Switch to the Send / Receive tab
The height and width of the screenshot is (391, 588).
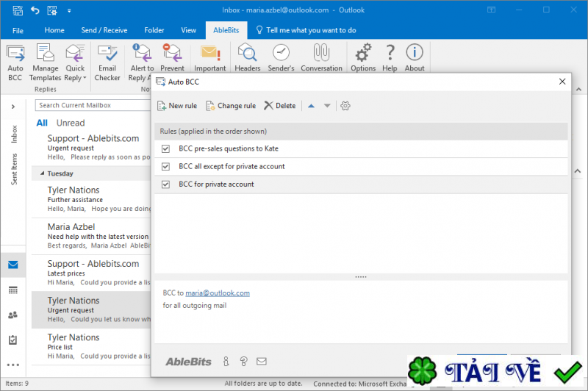click(x=104, y=30)
